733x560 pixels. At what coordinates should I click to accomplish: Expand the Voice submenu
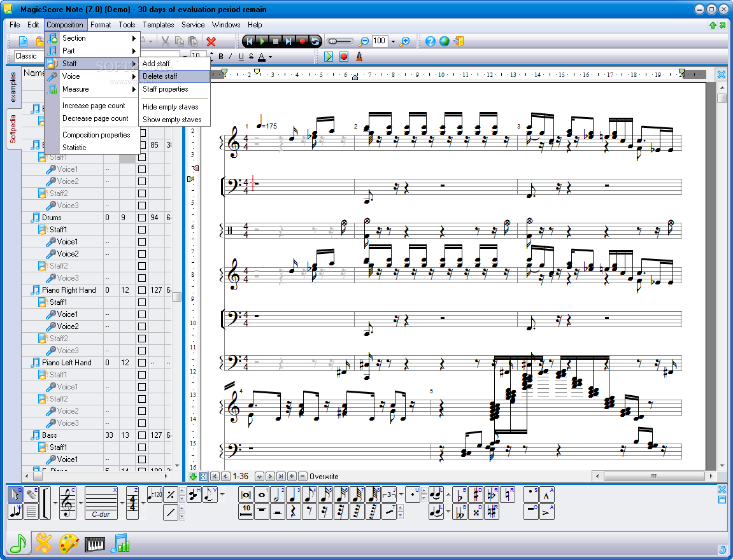pos(92,76)
